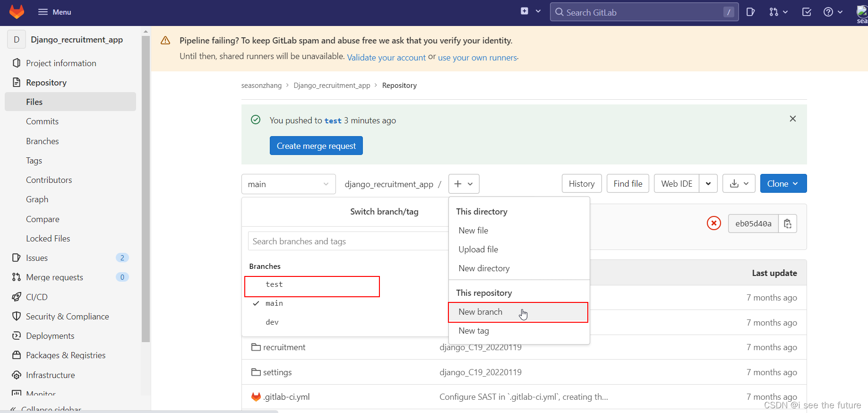This screenshot has height=413, width=868.
Task: Open the Repository sidebar section
Action: pyautogui.click(x=46, y=82)
